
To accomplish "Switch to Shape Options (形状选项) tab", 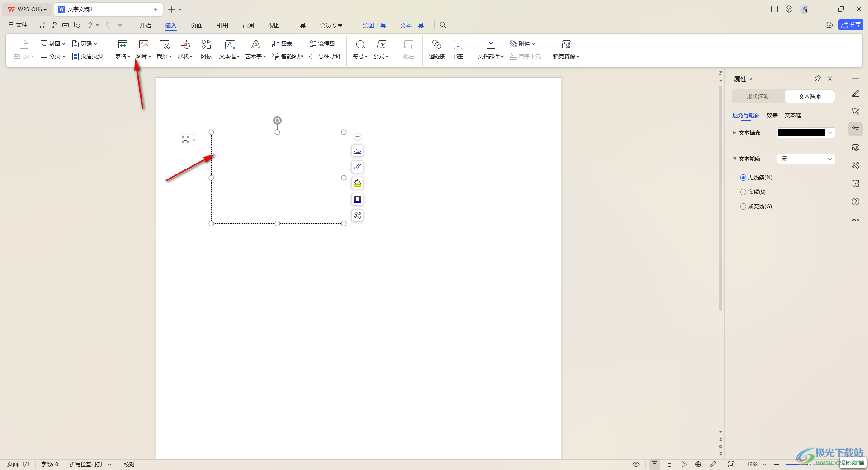I will point(758,97).
